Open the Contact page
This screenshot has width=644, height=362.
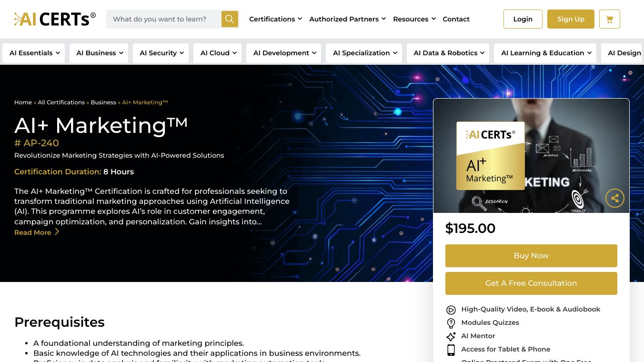tap(456, 19)
